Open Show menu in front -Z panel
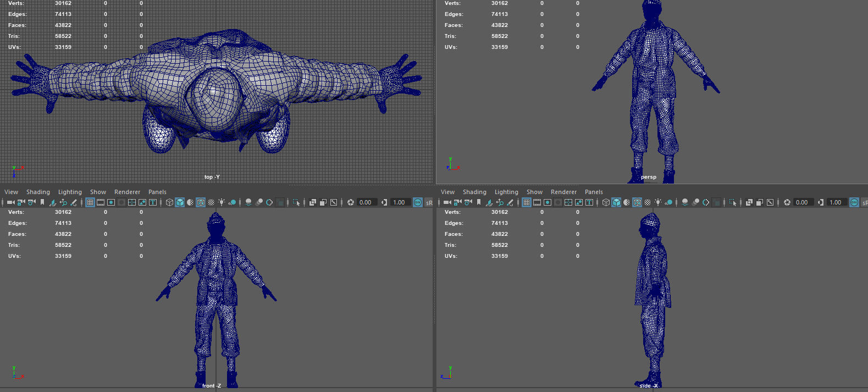Screen dimensions: 868x392 [98, 192]
